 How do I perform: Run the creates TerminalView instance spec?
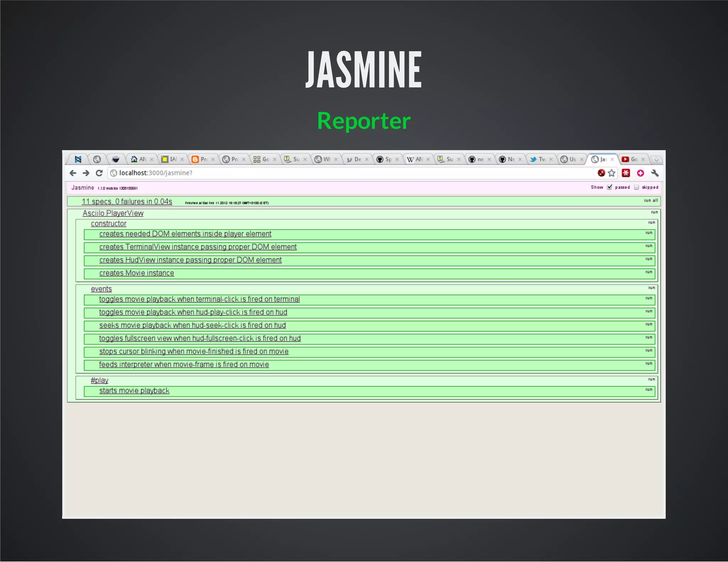(649, 246)
